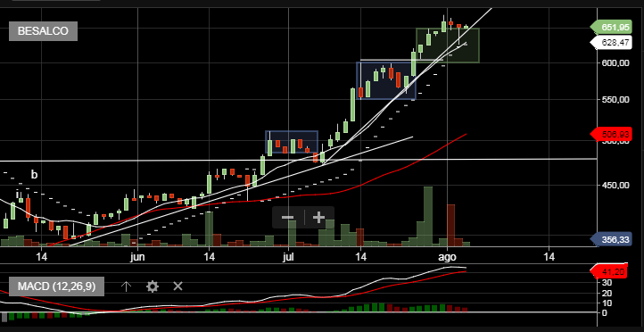The image size is (644, 332).
Task: Select the blue rectangle near 500 level
Action: (292, 142)
